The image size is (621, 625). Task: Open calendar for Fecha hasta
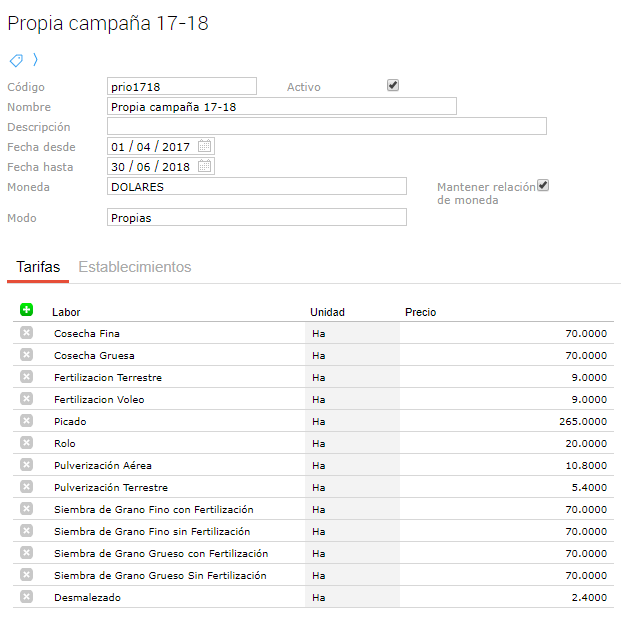[205, 167]
